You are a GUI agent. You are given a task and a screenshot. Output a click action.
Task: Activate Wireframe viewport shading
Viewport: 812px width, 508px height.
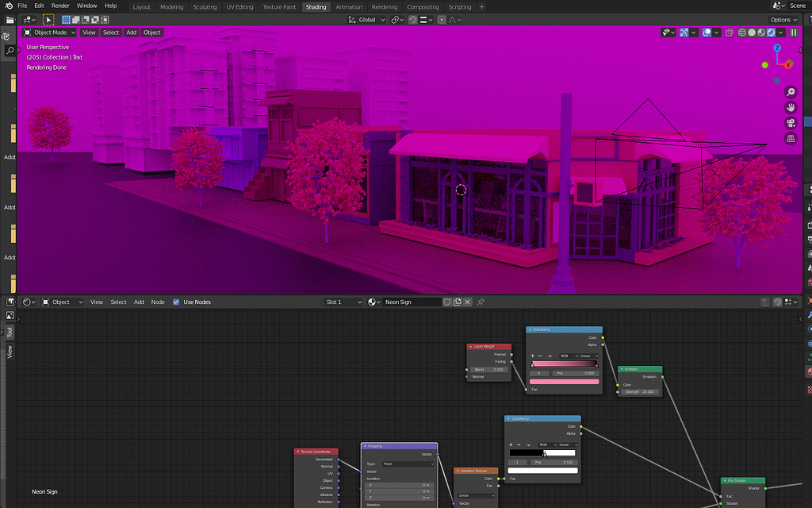pyautogui.click(x=741, y=32)
